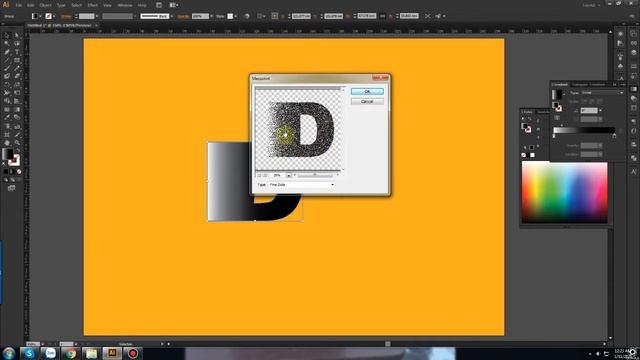Open the control bar fill color dropdown
This screenshot has width=640, height=360.
40,16
